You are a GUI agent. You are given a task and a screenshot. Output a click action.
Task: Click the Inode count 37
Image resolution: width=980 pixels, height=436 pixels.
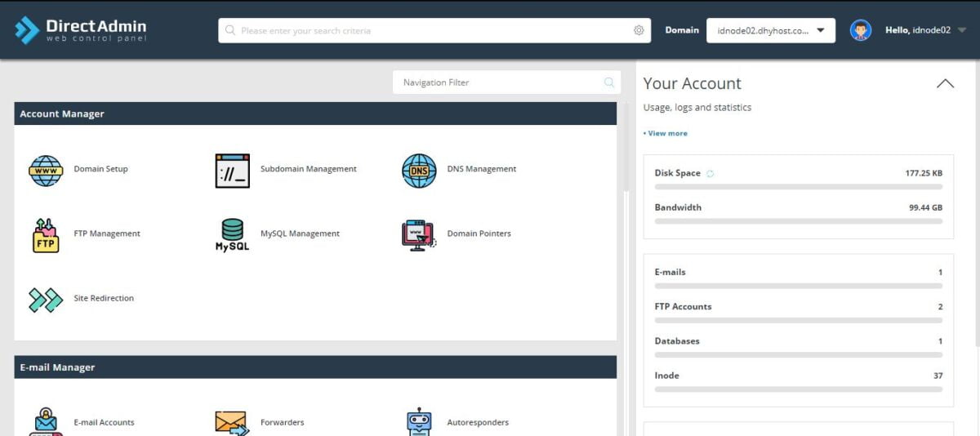[938, 376]
